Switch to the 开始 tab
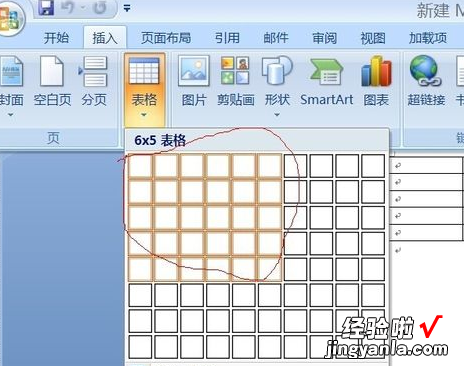464x366 pixels. (56, 38)
